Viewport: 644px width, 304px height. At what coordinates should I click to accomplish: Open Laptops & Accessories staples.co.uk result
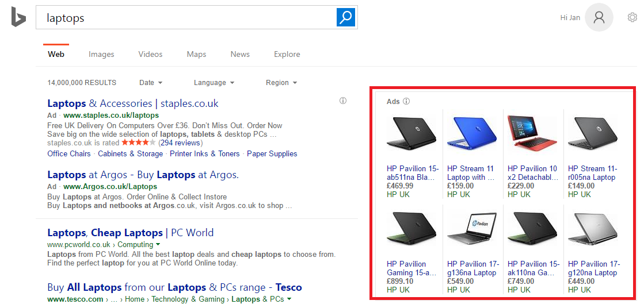(133, 103)
